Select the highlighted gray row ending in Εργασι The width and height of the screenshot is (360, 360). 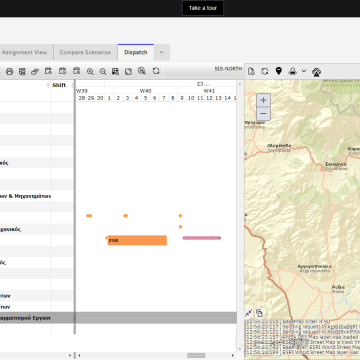point(118,318)
